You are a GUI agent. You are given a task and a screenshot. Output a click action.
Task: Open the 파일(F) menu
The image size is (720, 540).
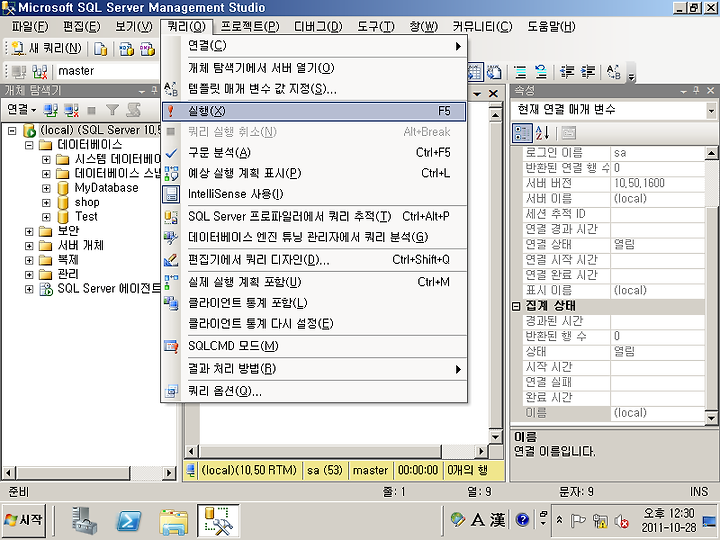pos(30,27)
